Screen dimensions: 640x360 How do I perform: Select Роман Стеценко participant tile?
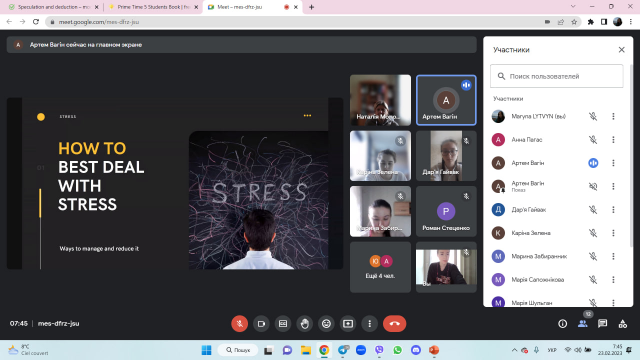(446, 211)
